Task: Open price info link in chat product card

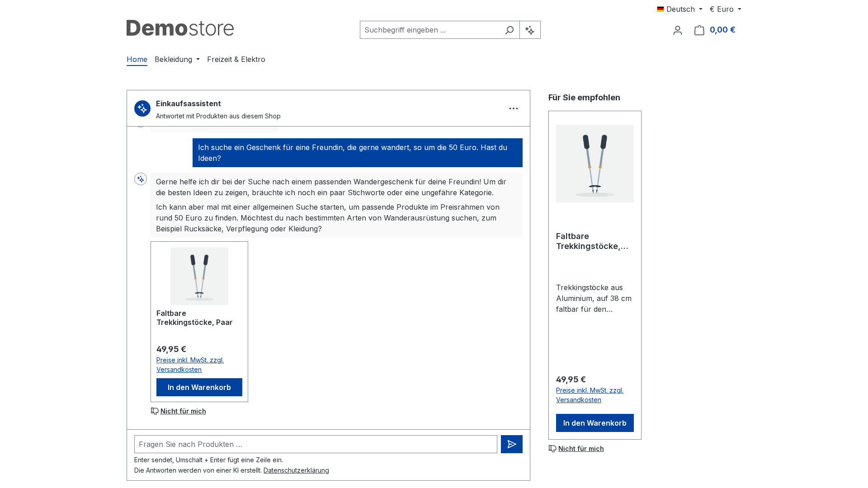Action: pos(190,365)
